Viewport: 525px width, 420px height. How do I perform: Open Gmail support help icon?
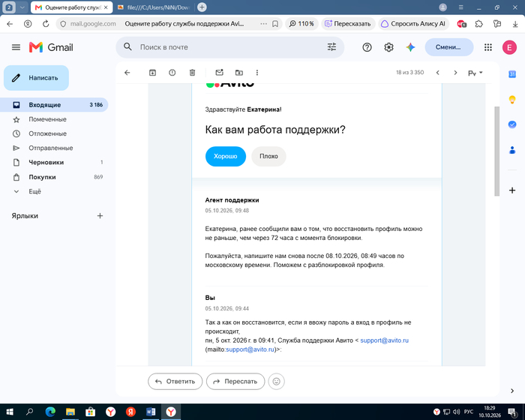(367, 47)
